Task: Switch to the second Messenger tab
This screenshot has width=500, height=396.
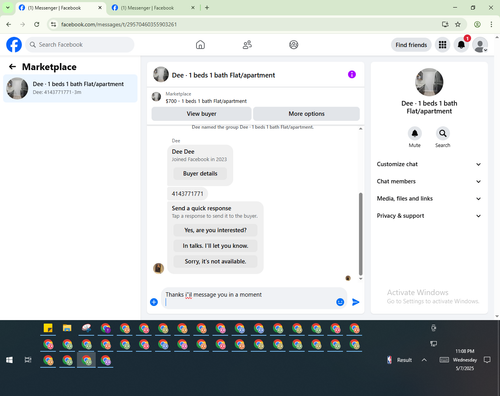Action: click(153, 8)
